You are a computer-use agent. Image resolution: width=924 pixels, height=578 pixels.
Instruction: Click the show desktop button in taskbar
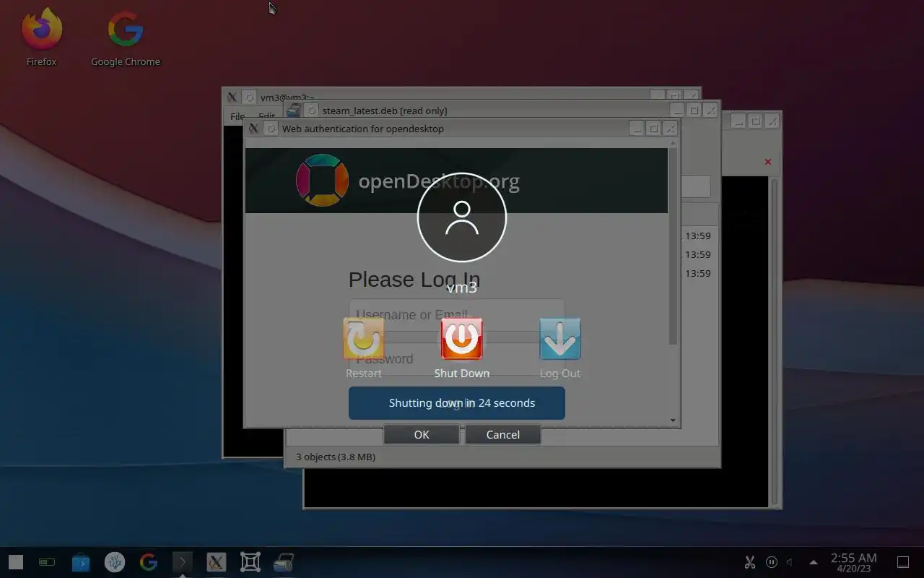(902, 562)
